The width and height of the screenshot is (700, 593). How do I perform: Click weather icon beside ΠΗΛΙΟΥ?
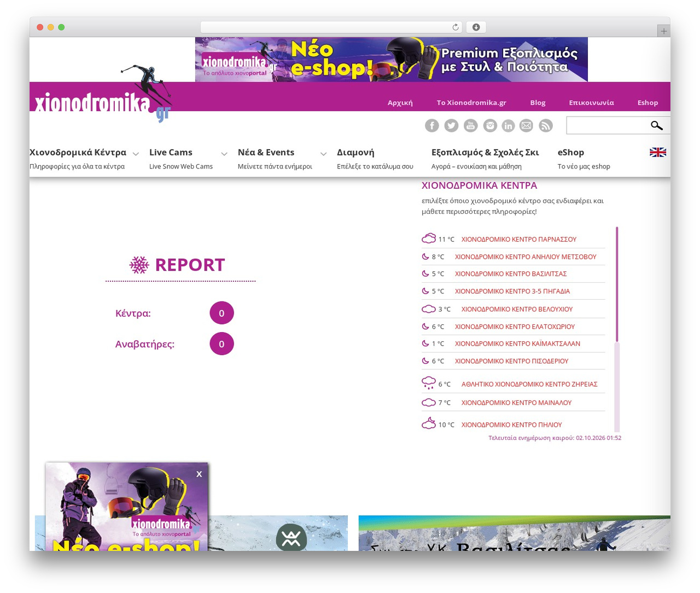(x=429, y=423)
